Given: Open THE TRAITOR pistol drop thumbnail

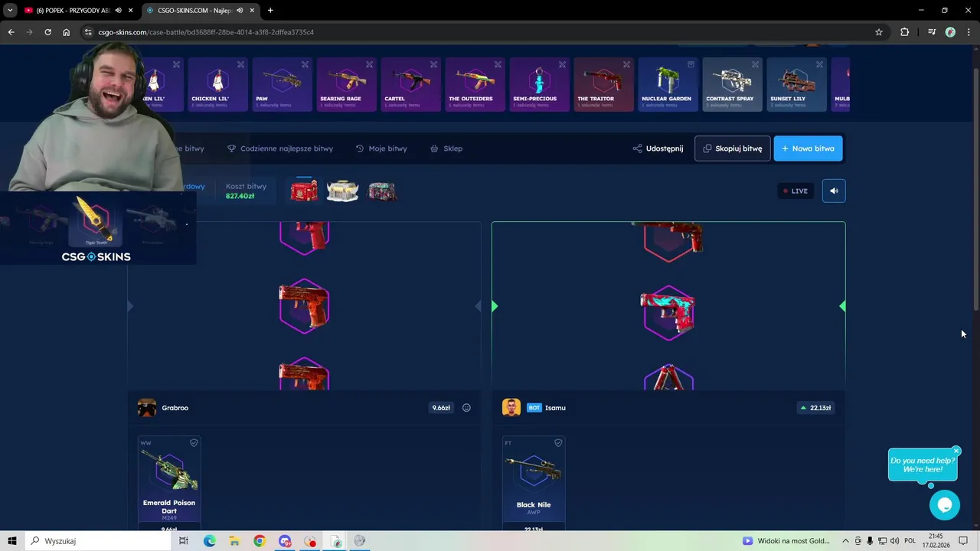Looking at the screenshot, I should pyautogui.click(x=604, y=84).
